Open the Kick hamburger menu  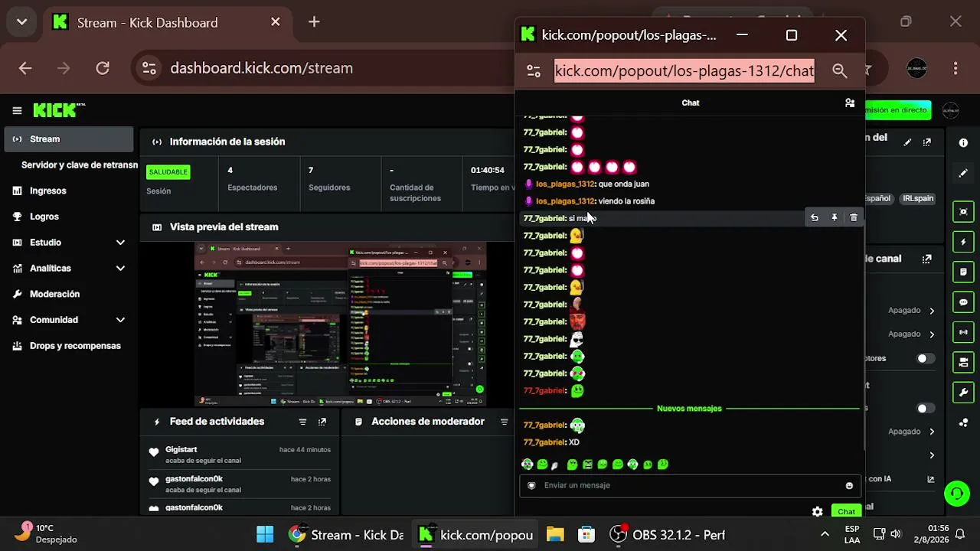click(x=17, y=111)
